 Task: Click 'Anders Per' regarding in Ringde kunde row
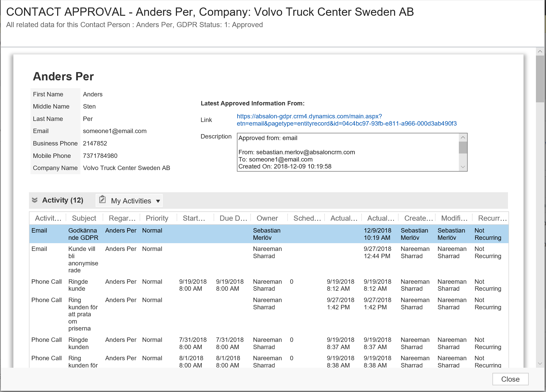click(x=121, y=282)
